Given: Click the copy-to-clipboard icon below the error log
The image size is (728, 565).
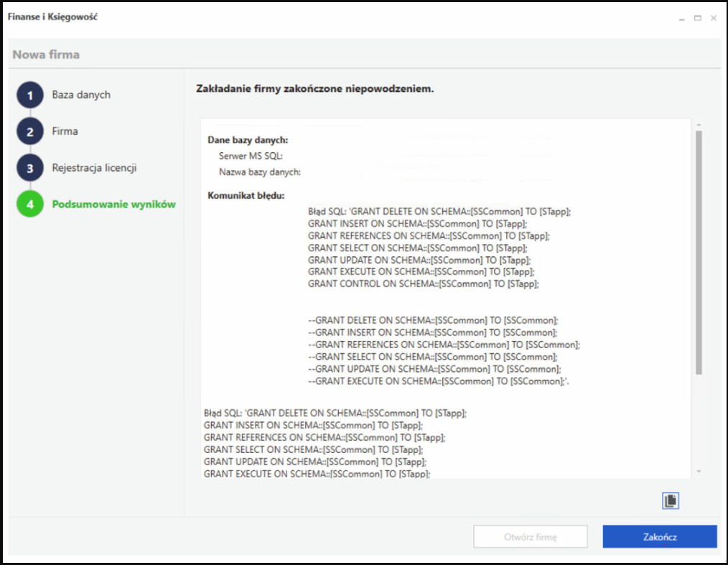Looking at the screenshot, I should coord(670,500).
